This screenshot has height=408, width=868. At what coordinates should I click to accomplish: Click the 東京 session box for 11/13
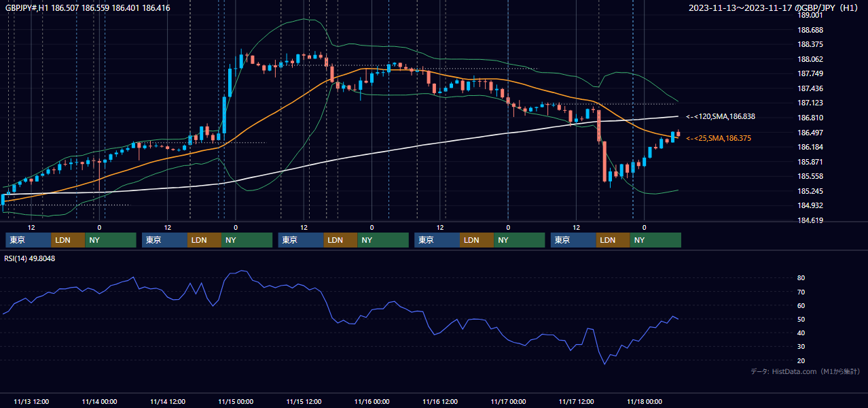pos(29,240)
